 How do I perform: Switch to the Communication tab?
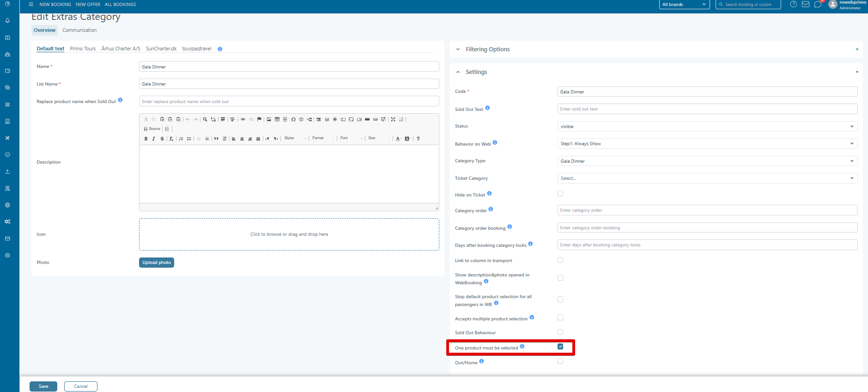(79, 31)
